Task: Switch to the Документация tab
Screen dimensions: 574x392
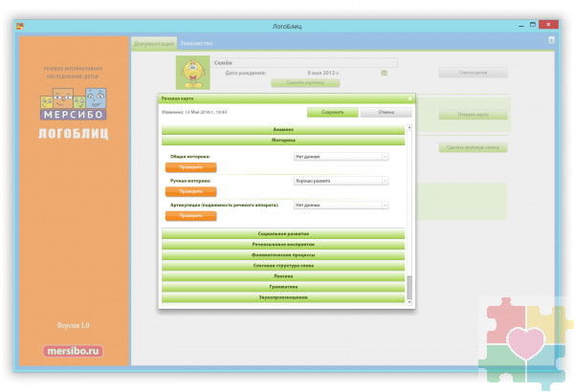Action: tap(154, 44)
